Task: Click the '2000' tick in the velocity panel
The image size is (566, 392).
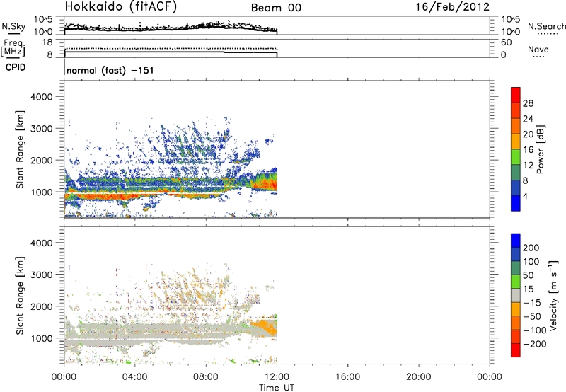Action: tap(42, 306)
